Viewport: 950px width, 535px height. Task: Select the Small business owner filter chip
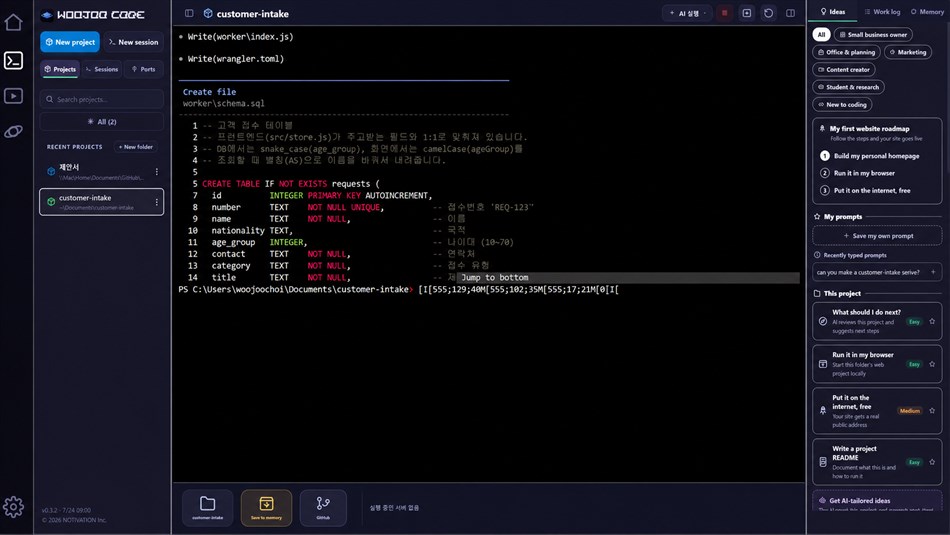[x=873, y=35]
